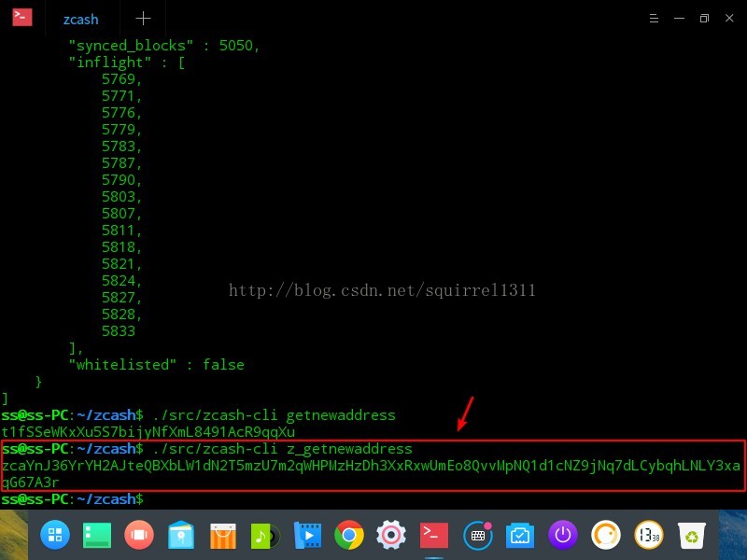The image size is (747, 560).
Task: Click inflight value 5821
Action: tap(121, 264)
